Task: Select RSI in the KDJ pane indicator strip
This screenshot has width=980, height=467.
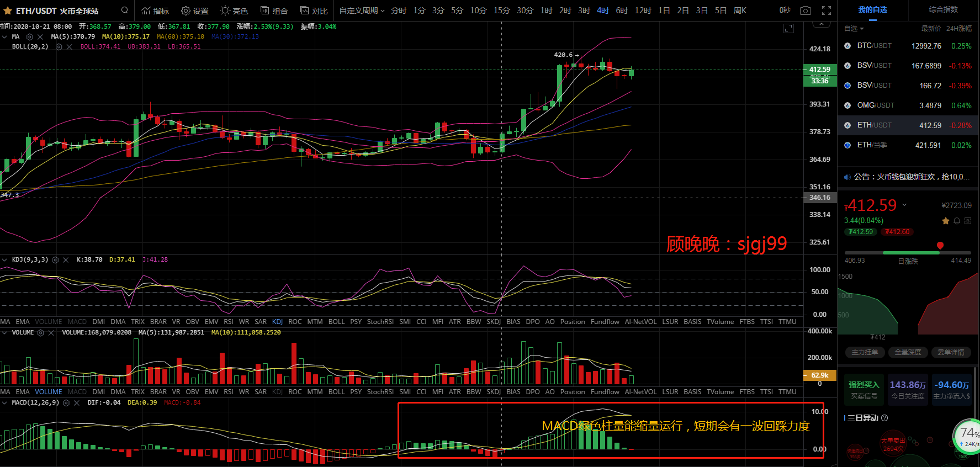Action: [x=229, y=322]
